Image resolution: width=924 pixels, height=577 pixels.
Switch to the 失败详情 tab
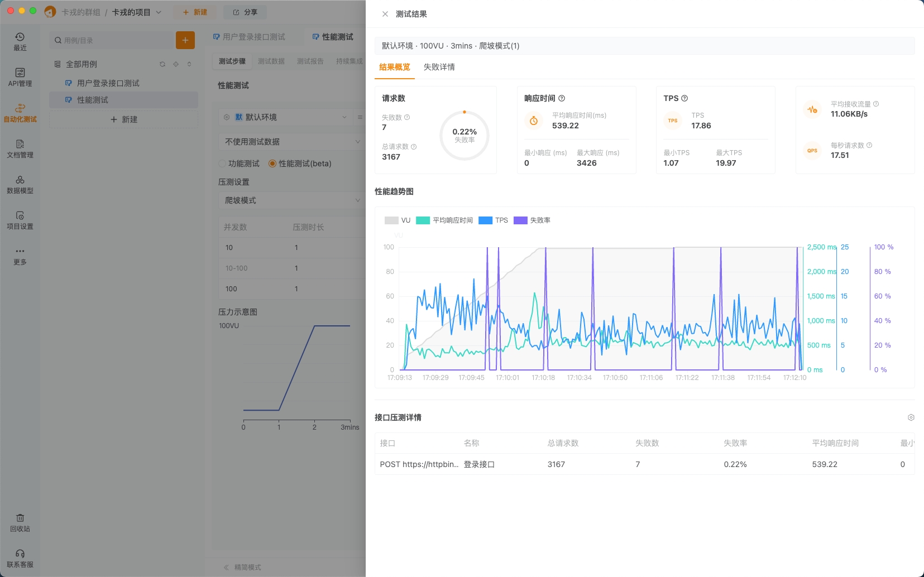(x=439, y=67)
